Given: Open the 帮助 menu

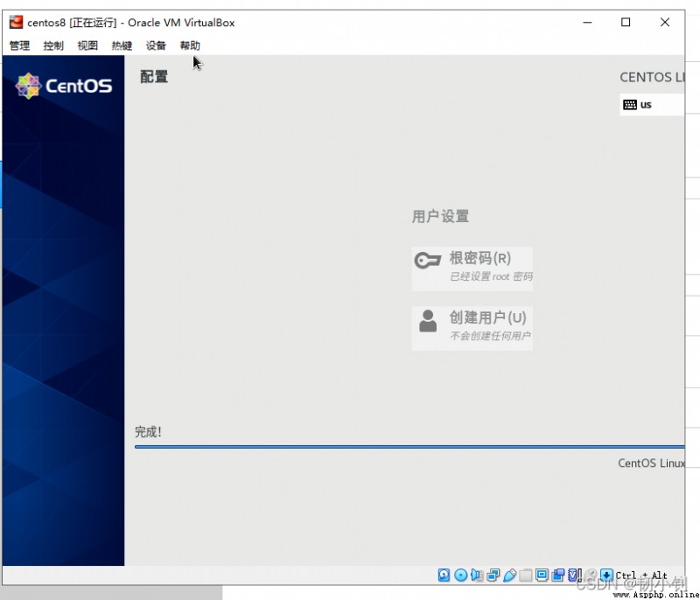Looking at the screenshot, I should tap(190, 45).
